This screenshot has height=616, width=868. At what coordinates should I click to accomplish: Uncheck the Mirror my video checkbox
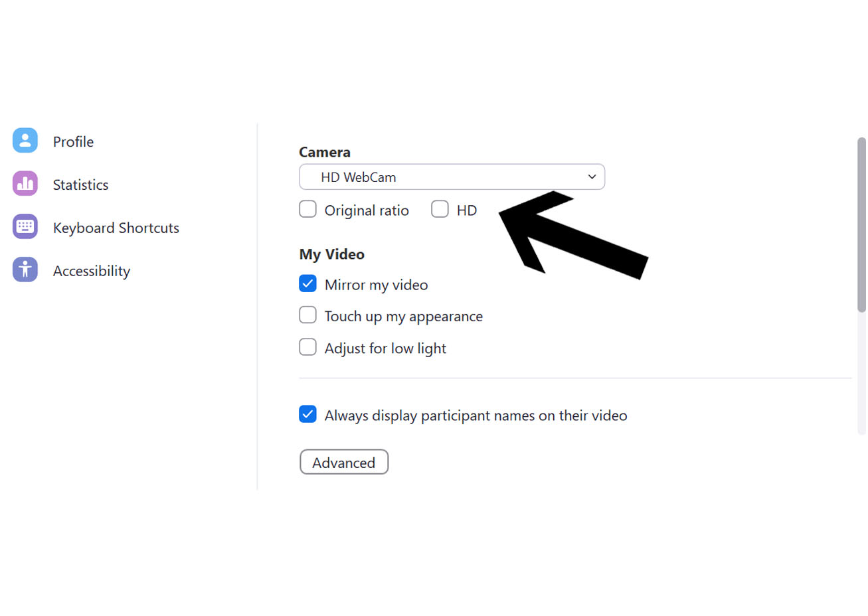click(307, 284)
